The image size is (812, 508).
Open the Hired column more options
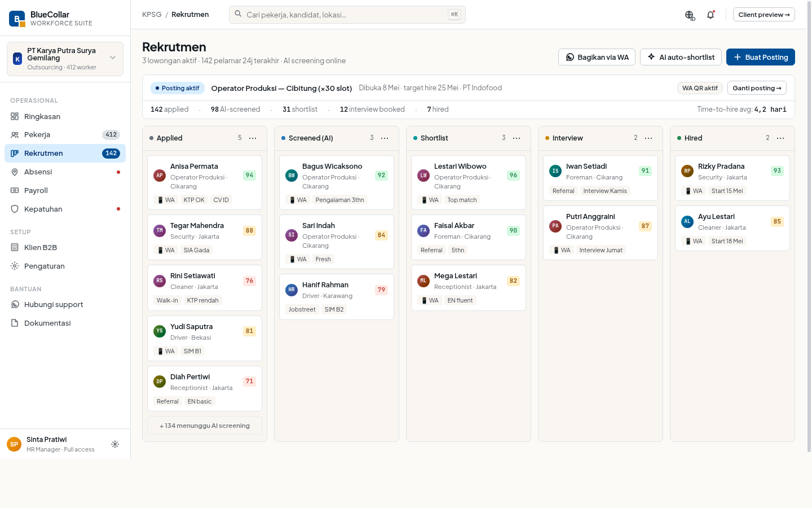pyautogui.click(x=780, y=138)
